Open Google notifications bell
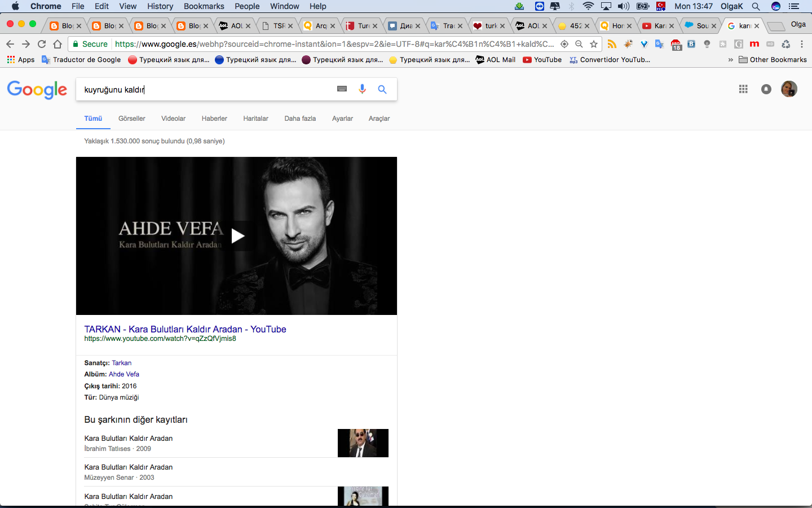Screen dimensions: 812x508 766,89
